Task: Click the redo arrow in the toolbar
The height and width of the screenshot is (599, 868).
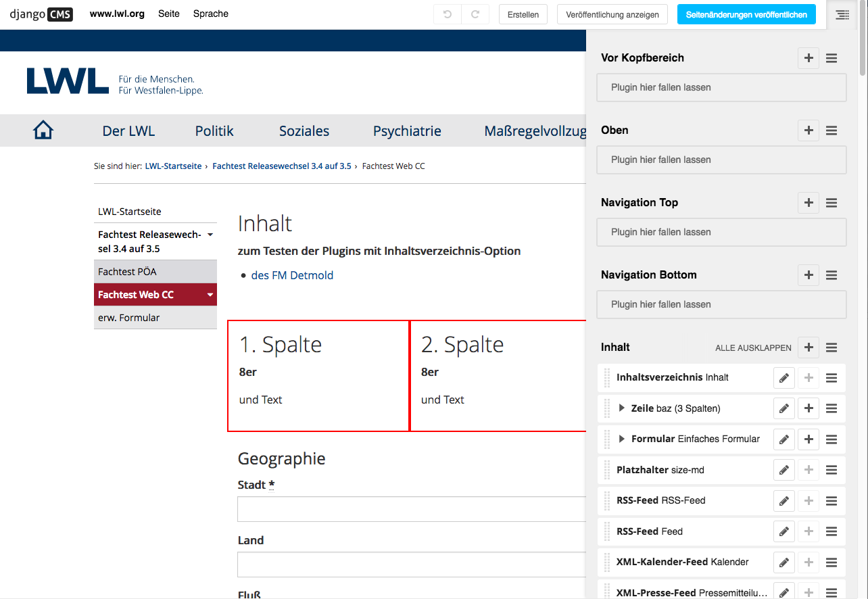Action: [x=475, y=14]
